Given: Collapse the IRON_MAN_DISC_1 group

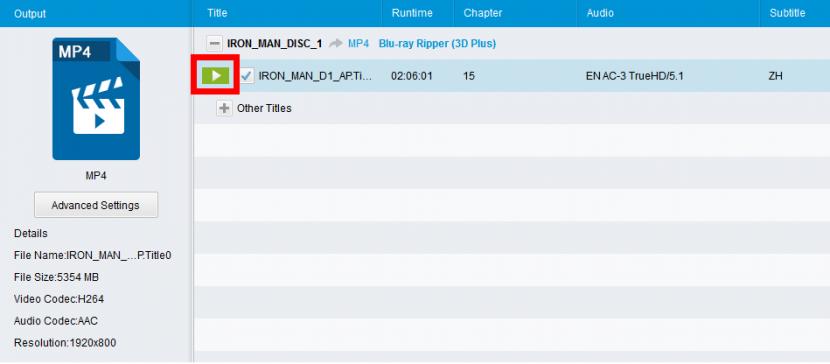Looking at the screenshot, I should click(214, 43).
